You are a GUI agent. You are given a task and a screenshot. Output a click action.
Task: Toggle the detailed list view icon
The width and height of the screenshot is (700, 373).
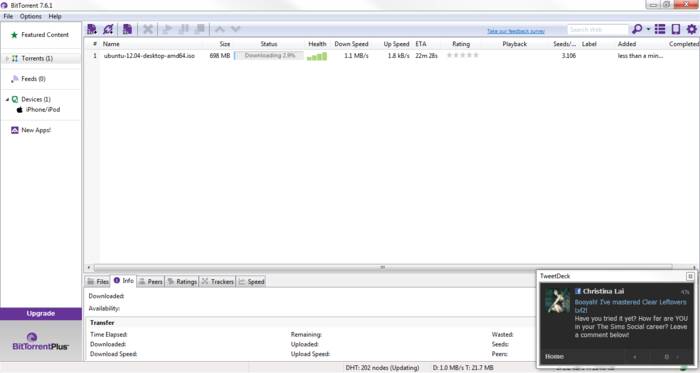point(660,29)
